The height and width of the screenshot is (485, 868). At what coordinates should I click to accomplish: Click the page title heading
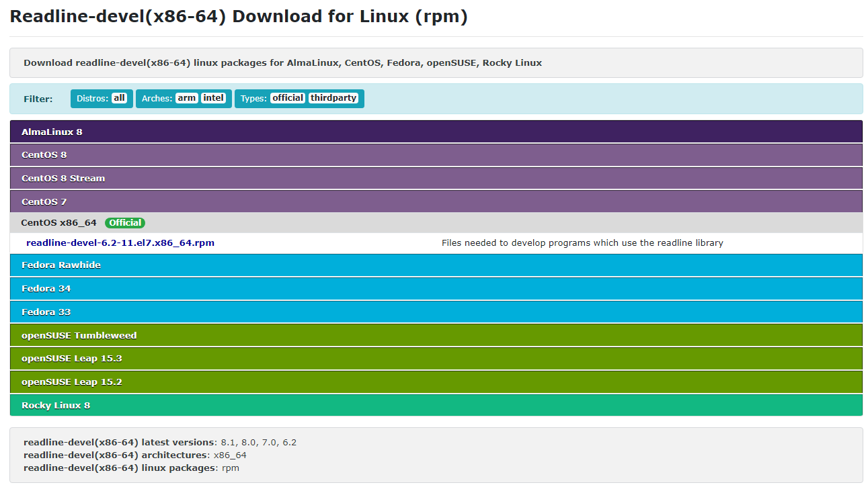click(x=239, y=17)
